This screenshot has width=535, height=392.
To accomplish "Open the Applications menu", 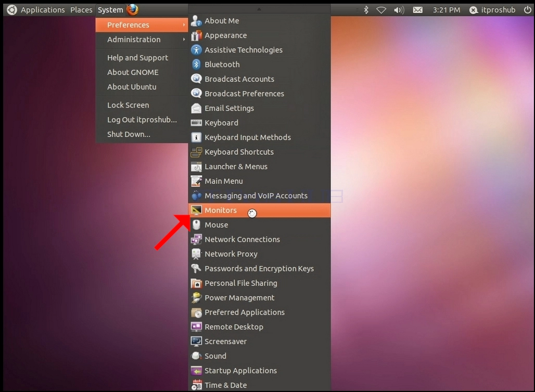I will (43, 10).
